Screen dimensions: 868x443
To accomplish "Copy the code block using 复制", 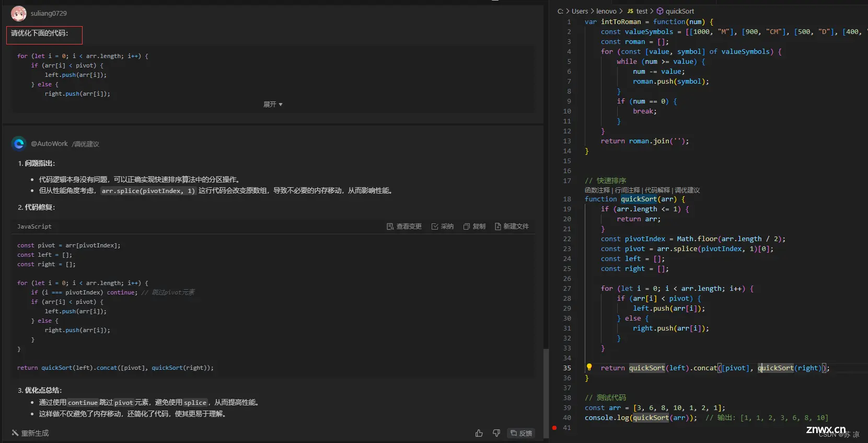I will pos(474,226).
